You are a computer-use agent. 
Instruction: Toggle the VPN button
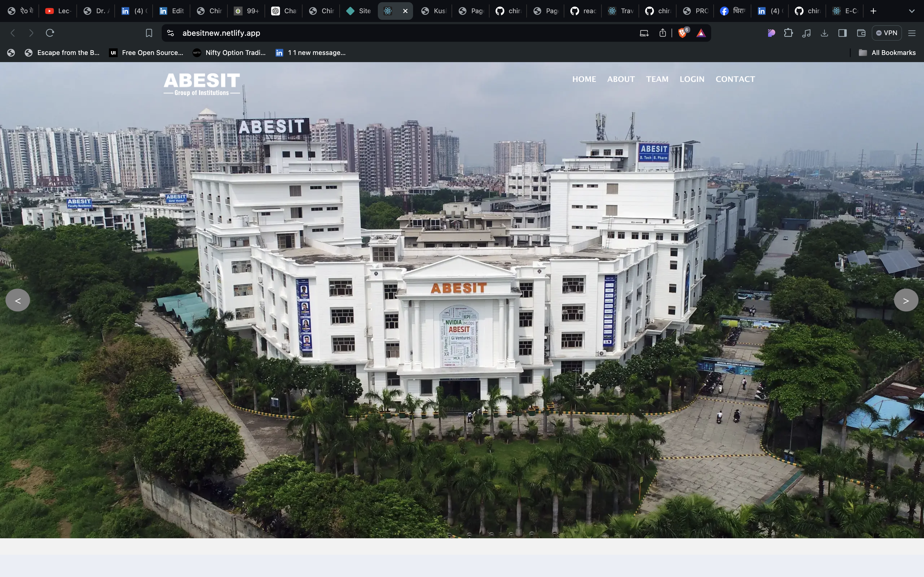click(887, 33)
